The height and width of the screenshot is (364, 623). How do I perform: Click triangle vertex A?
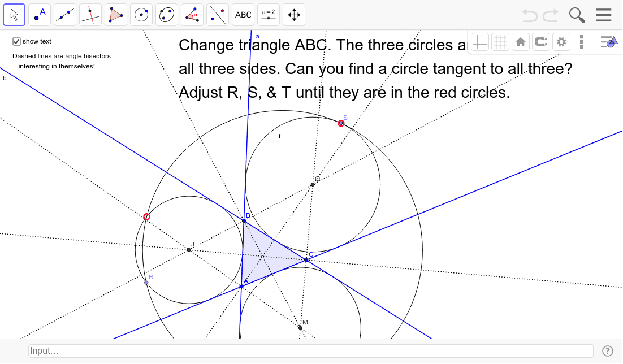[x=241, y=287]
